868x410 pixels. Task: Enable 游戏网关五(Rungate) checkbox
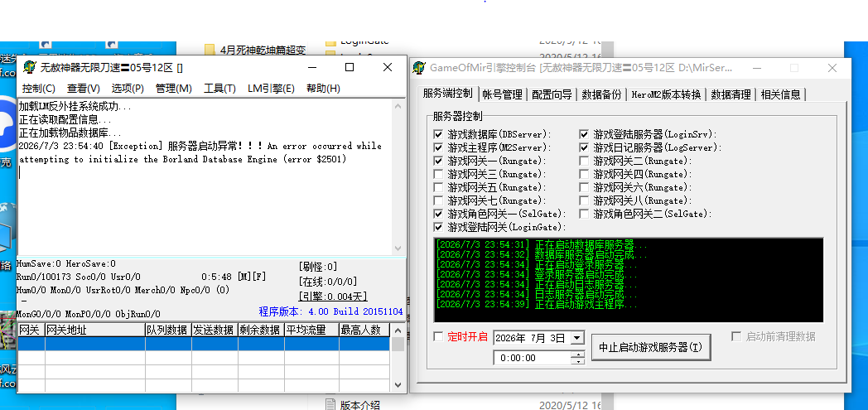[438, 187]
